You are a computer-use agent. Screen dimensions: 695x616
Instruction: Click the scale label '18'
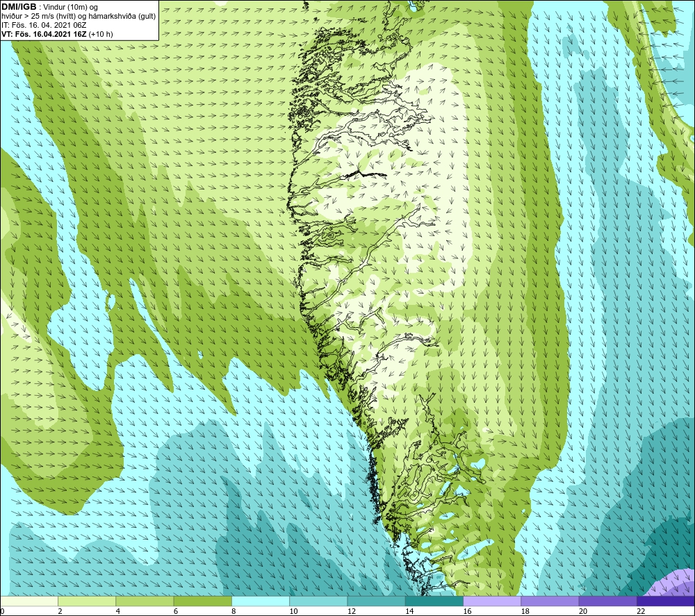click(x=525, y=612)
